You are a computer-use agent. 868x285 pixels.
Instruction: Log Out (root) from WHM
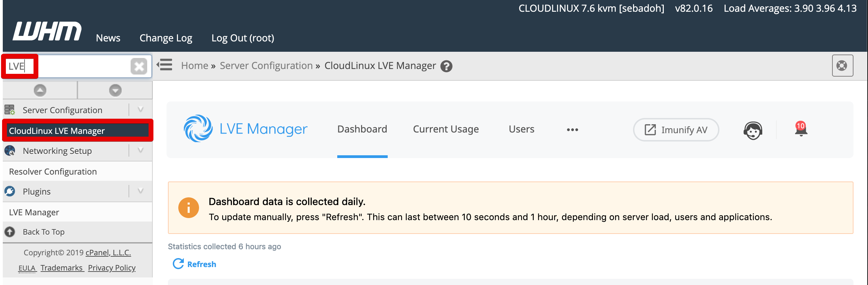pos(243,38)
